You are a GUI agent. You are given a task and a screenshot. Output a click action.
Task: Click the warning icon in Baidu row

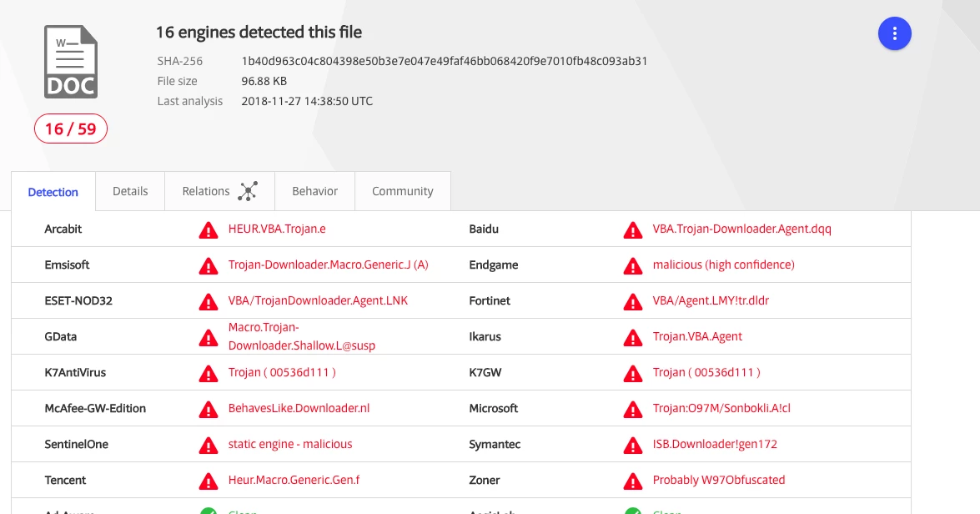tap(632, 230)
